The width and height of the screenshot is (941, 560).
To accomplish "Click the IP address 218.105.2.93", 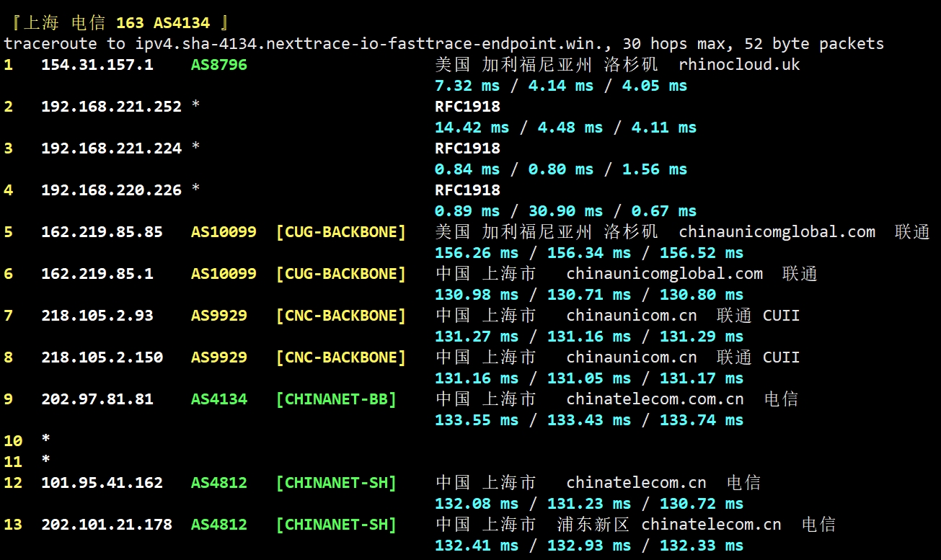I will tap(97, 316).
